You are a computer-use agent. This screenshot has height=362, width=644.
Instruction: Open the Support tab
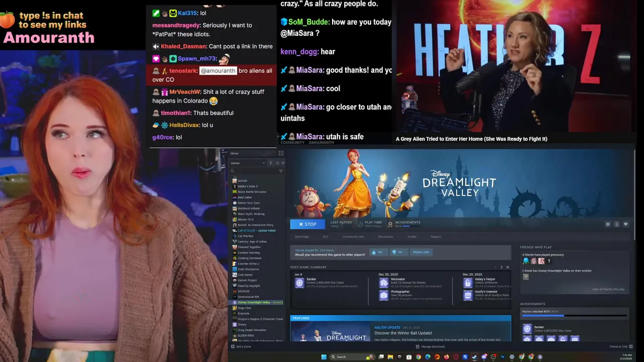click(436, 237)
